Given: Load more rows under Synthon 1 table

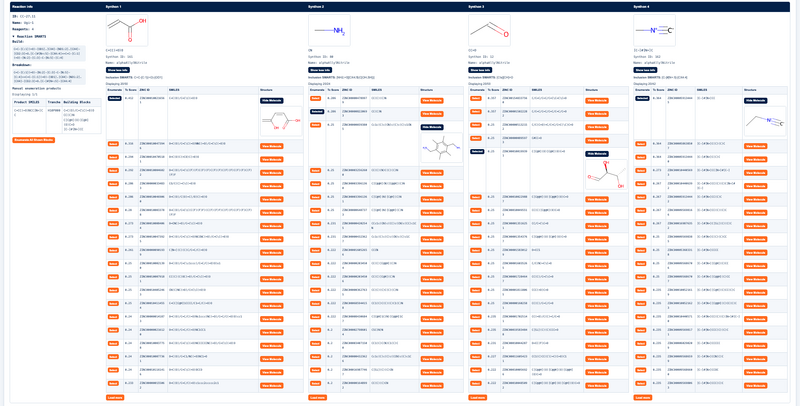Looking at the screenshot, I should (115, 398).
